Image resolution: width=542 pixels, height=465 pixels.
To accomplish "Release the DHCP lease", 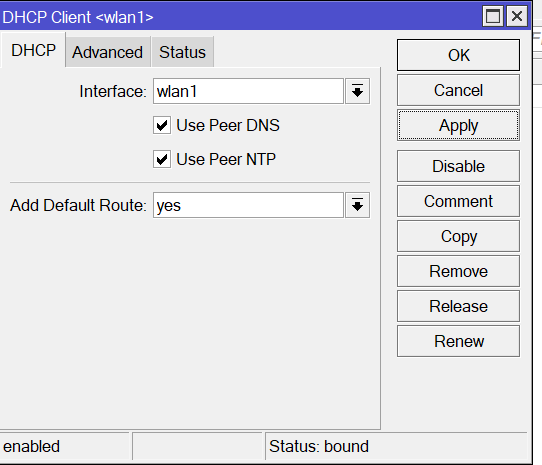I will point(458,306).
